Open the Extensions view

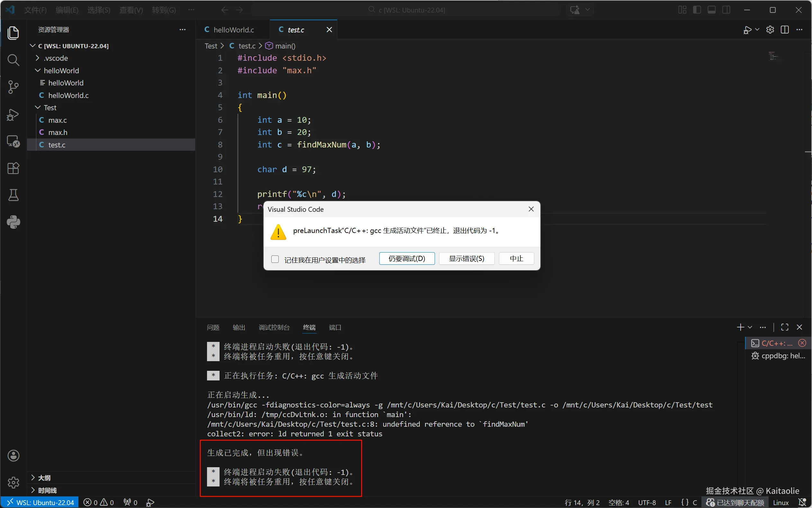pyautogui.click(x=13, y=168)
